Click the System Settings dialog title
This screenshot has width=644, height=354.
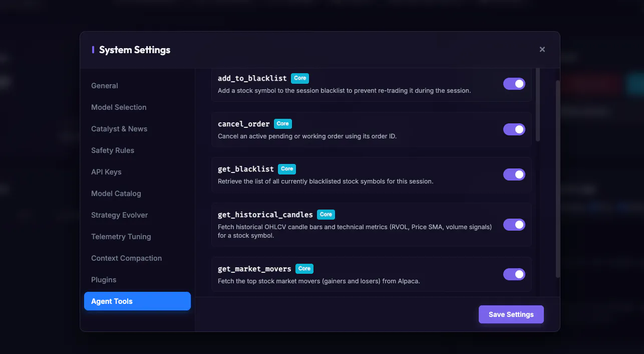pyautogui.click(x=135, y=50)
